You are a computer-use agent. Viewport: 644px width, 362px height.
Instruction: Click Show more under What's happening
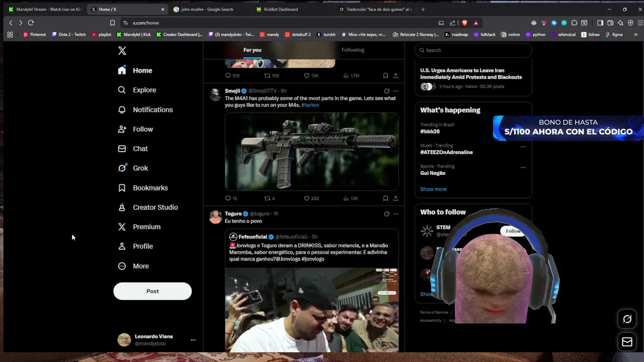433,189
